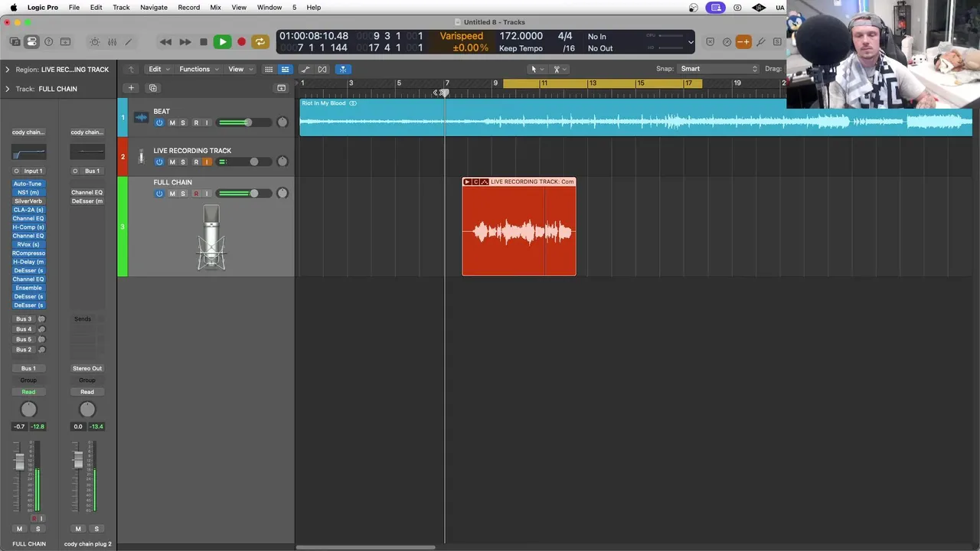Open the scissors command-click tool menu
The width and height of the screenshot is (980, 551).
click(560, 70)
